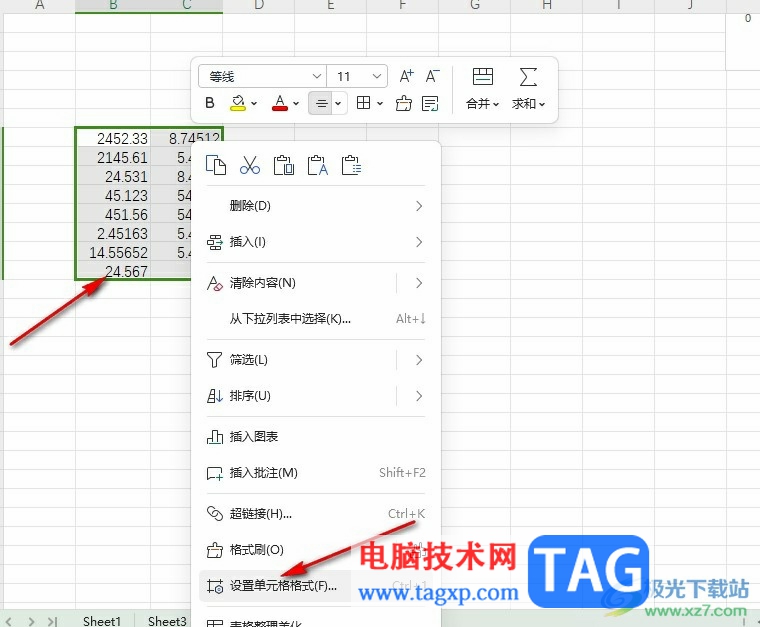
Task: Open the 求和 dropdown arrow
Action: pos(542,104)
